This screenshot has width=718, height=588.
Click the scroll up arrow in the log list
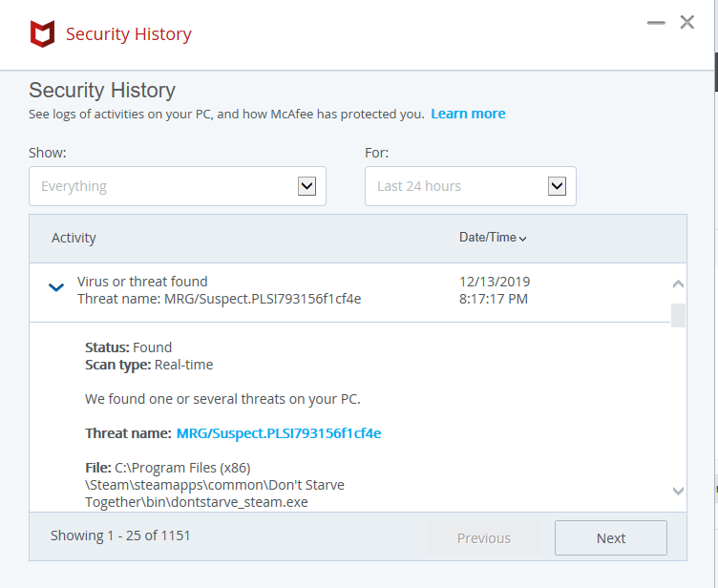pyautogui.click(x=678, y=283)
